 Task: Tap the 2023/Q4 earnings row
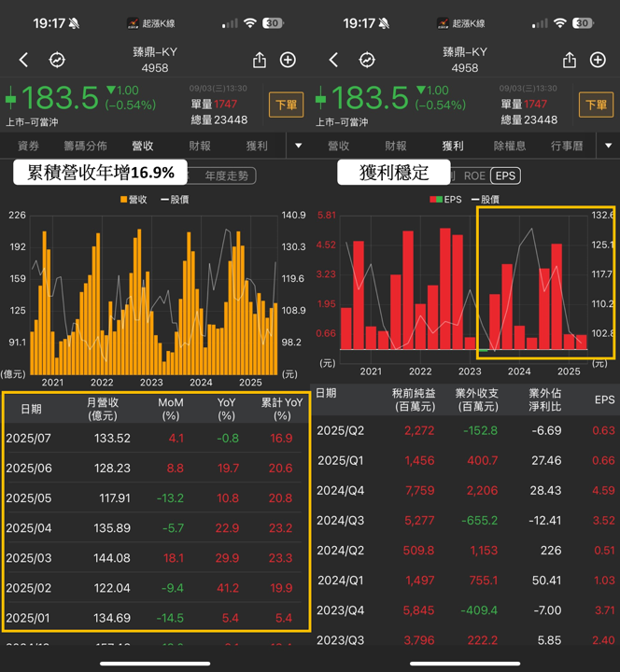[465, 610]
